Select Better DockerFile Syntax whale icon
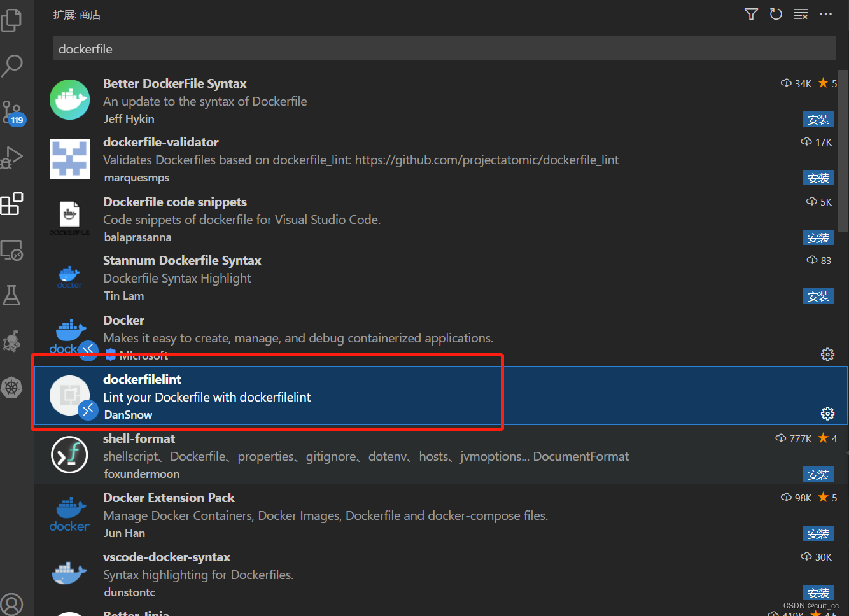Image resolution: width=849 pixels, height=616 pixels. coord(69,99)
